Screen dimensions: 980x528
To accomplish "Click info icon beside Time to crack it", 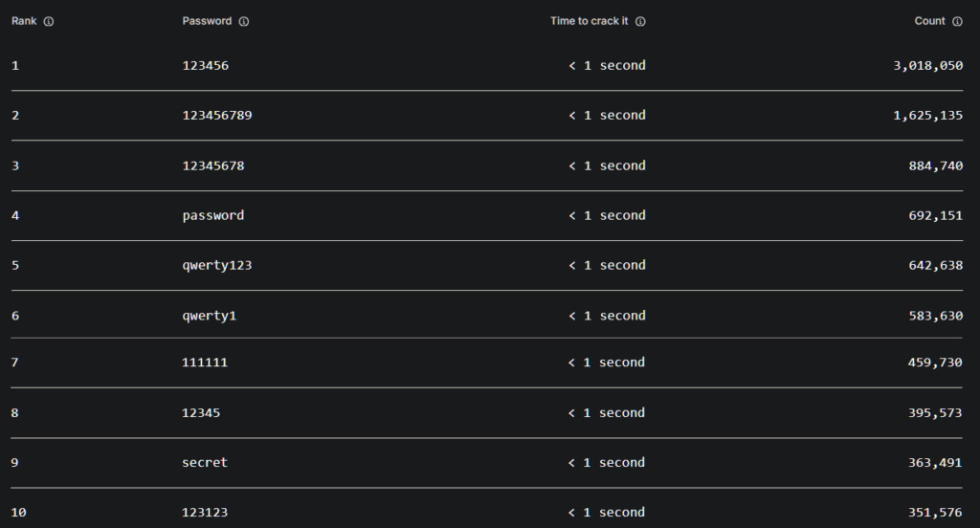I will (x=640, y=22).
